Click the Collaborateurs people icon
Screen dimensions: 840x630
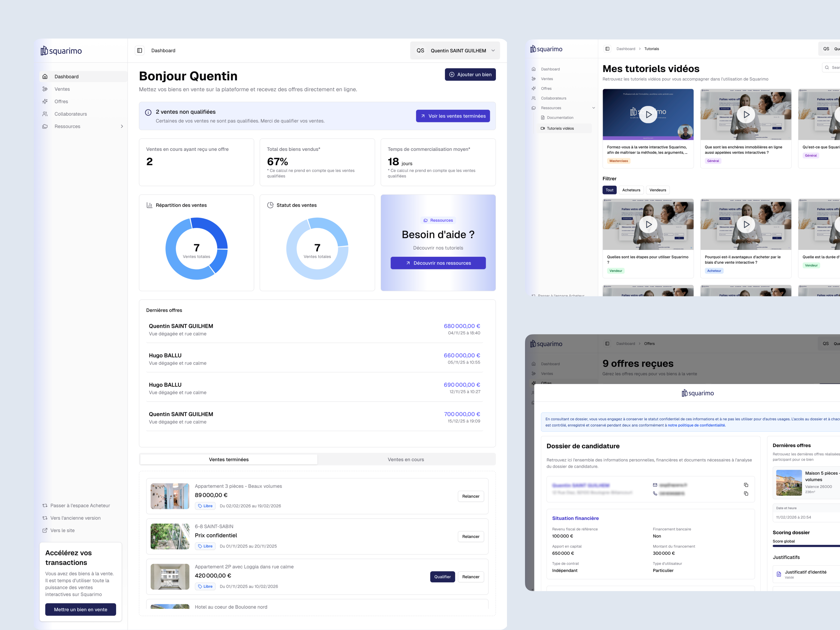coord(45,114)
